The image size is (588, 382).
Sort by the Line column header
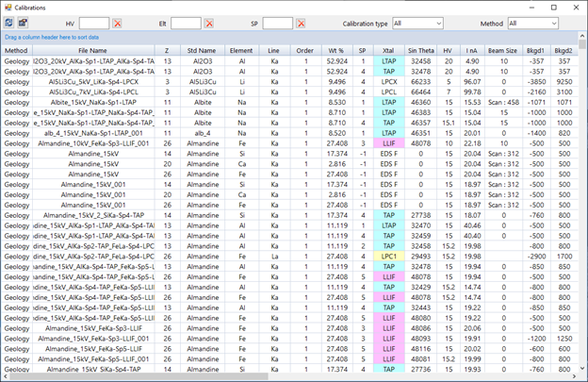(x=274, y=50)
